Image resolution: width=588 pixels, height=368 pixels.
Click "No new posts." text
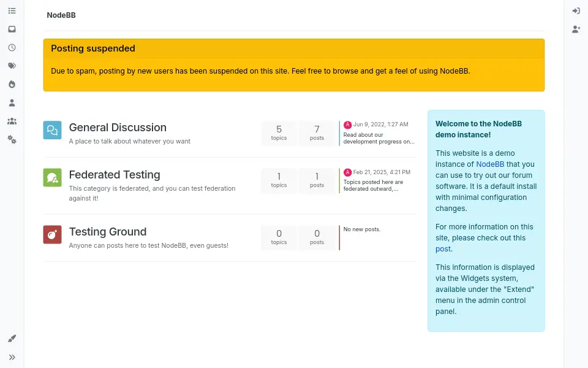(362, 229)
